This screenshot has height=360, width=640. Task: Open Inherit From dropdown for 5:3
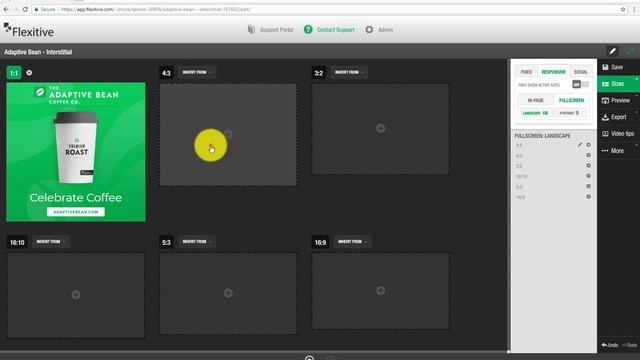[197, 242]
